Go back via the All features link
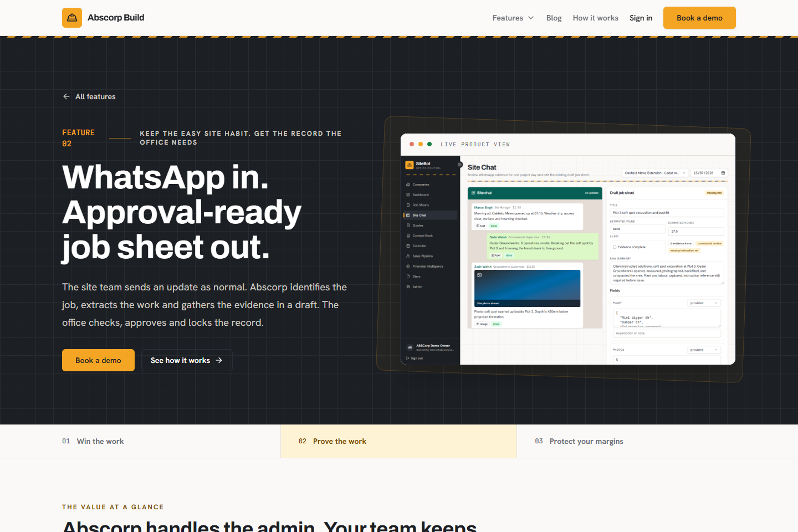The width and height of the screenshot is (798, 532). point(89,96)
